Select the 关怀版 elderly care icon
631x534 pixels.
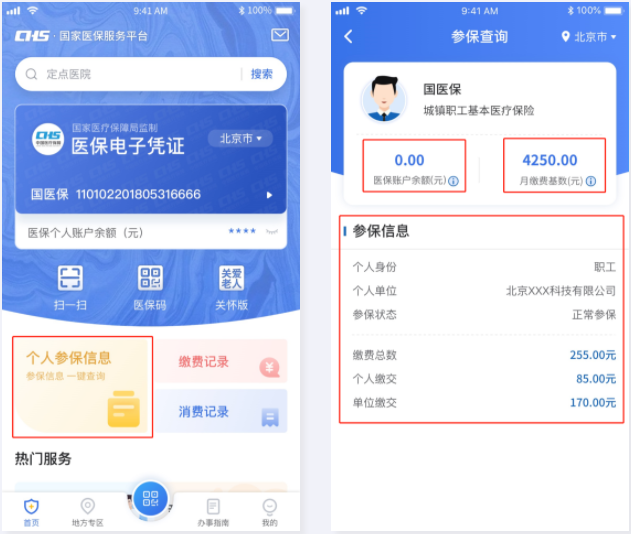231,278
